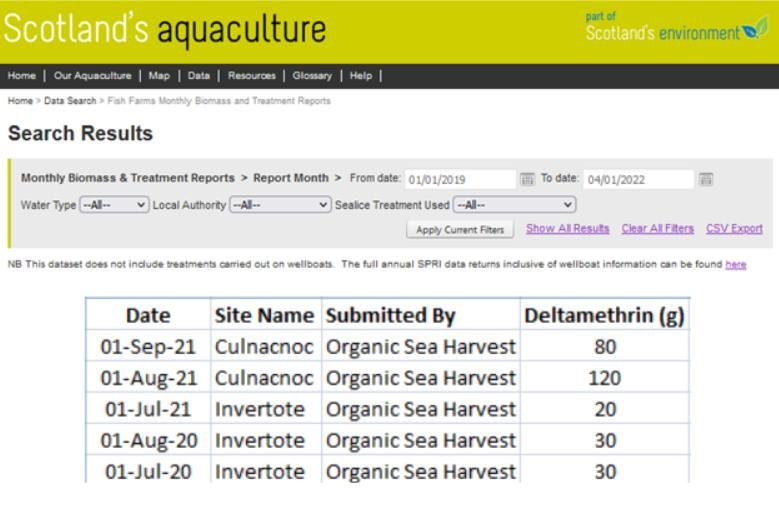Download via the CSV Export link

tap(734, 228)
